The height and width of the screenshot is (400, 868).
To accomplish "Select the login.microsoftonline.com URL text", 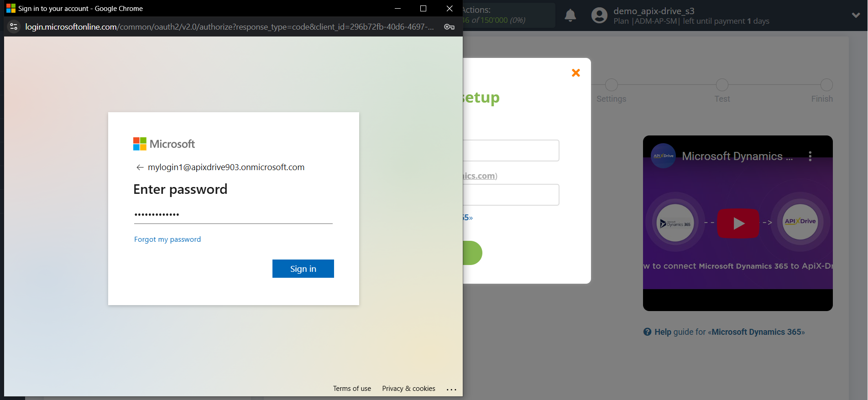I will [x=230, y=27].
